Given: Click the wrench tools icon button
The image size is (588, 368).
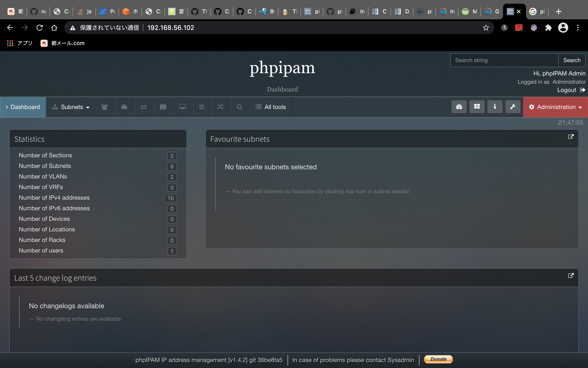Looking at the screenshot, I should coord(513,106).
